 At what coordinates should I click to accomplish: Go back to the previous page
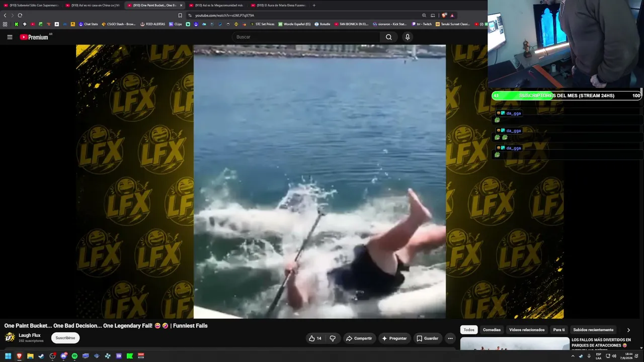click(5, 15)
